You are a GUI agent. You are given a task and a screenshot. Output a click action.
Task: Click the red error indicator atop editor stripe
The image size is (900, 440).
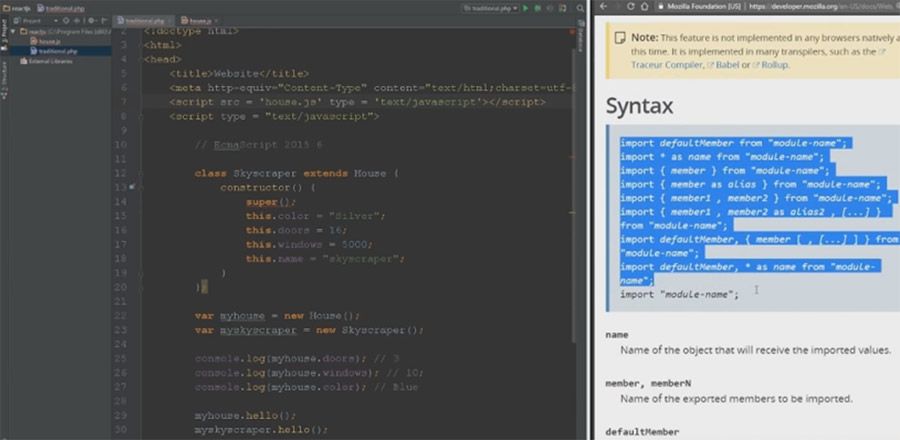coord(572,31)
